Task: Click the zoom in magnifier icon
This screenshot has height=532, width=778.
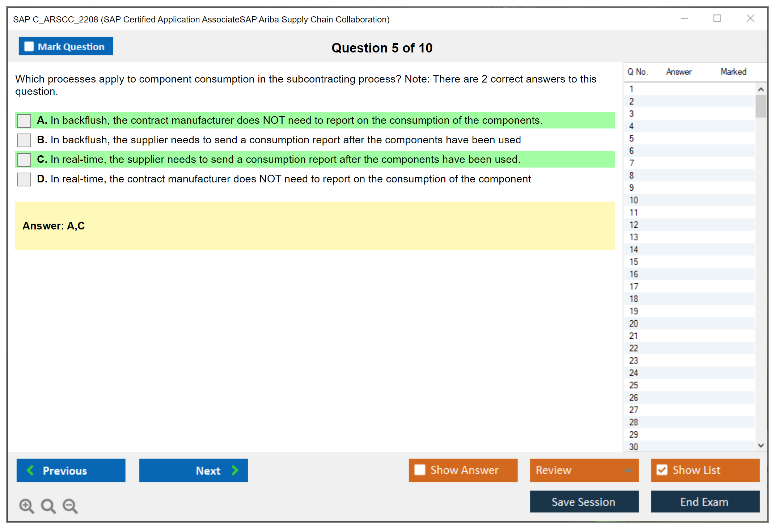Action: [26, 506]
